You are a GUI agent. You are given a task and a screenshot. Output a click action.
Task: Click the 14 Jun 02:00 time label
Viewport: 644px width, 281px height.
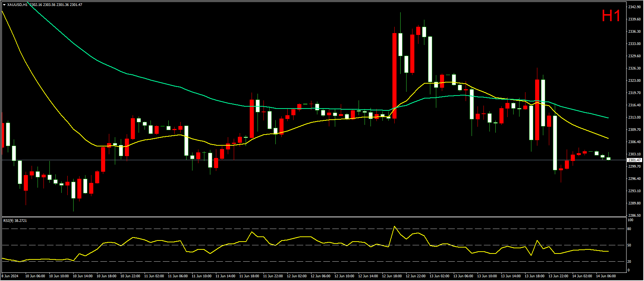click(582, 276)
